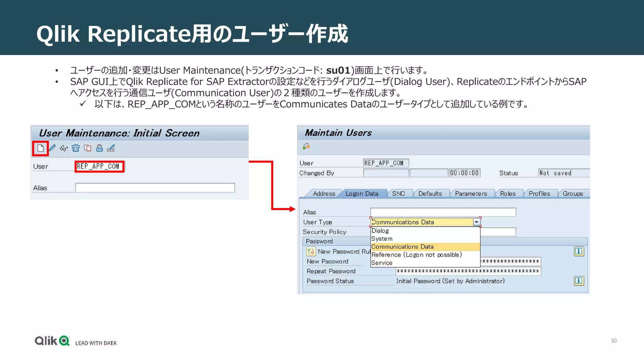
Task: Click the Security Policy input field
Action: (x=498, y=232)
